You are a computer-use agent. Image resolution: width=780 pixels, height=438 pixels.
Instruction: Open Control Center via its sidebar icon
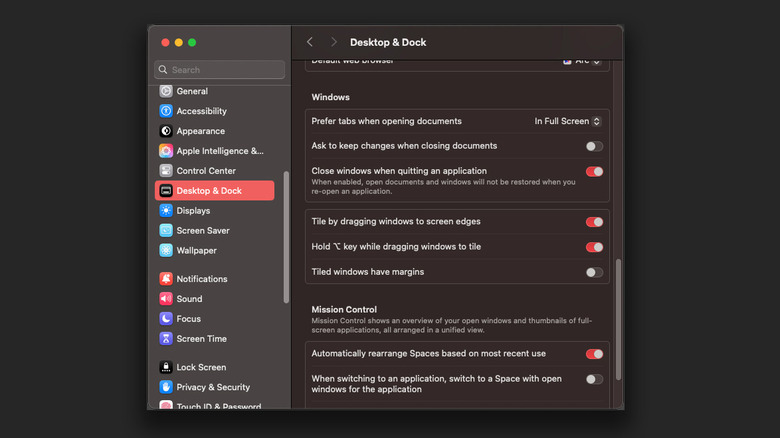click(x=166, y=171)
